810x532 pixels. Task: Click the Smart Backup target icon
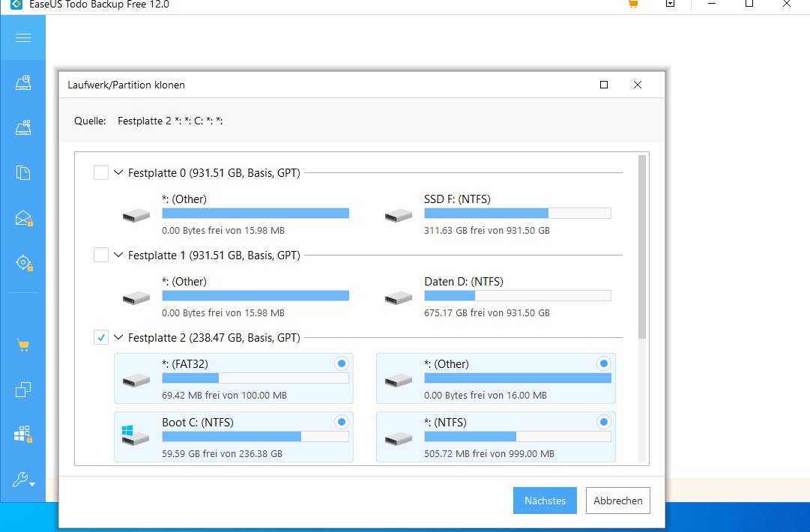click(x=22, y=263)
